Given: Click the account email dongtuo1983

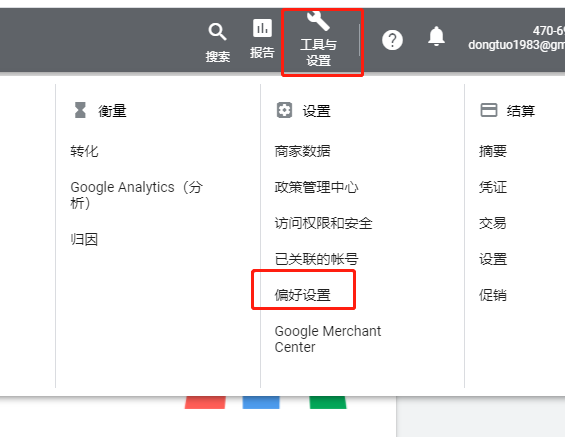Looking at the screenshot, I should (516, 45).
